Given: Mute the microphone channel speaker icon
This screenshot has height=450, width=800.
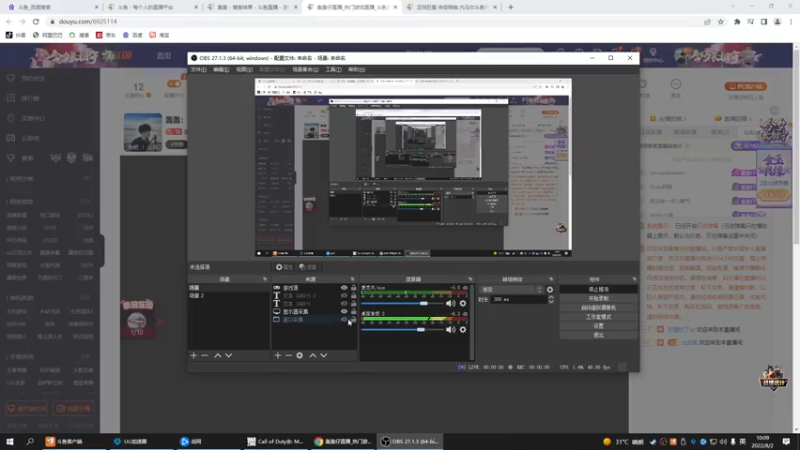Looking at the screenshot, I should (x=451, y=303).
